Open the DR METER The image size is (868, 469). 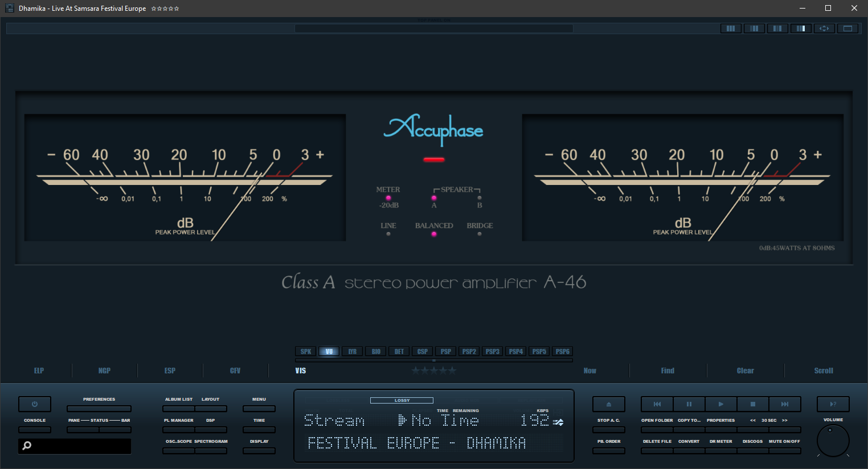[x=721, y=451]
